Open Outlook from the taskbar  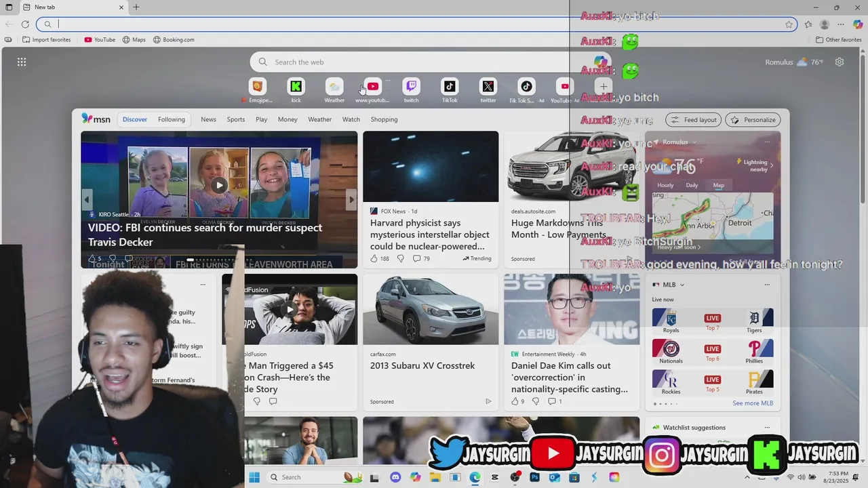click(x=554, y=477)
